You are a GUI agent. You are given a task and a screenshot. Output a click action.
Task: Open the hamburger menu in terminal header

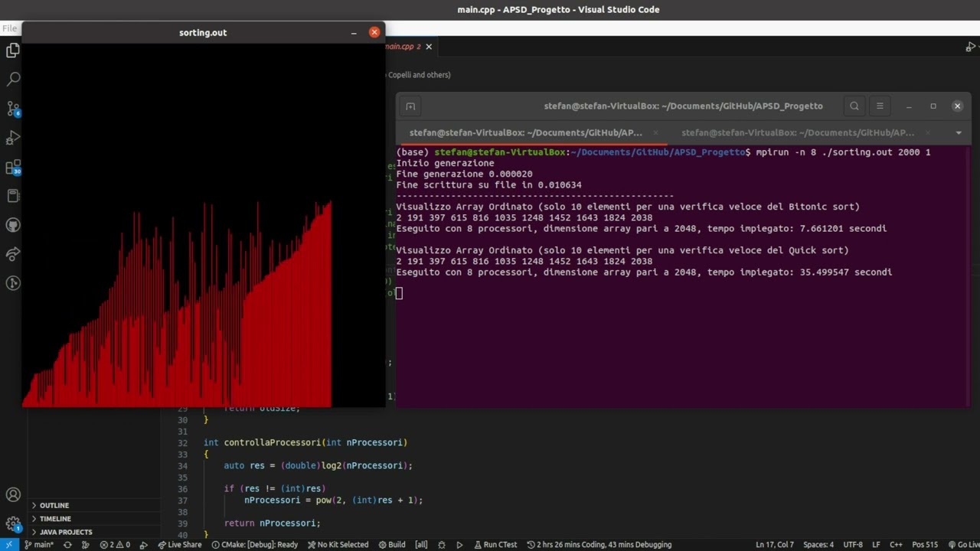point(880,106)
